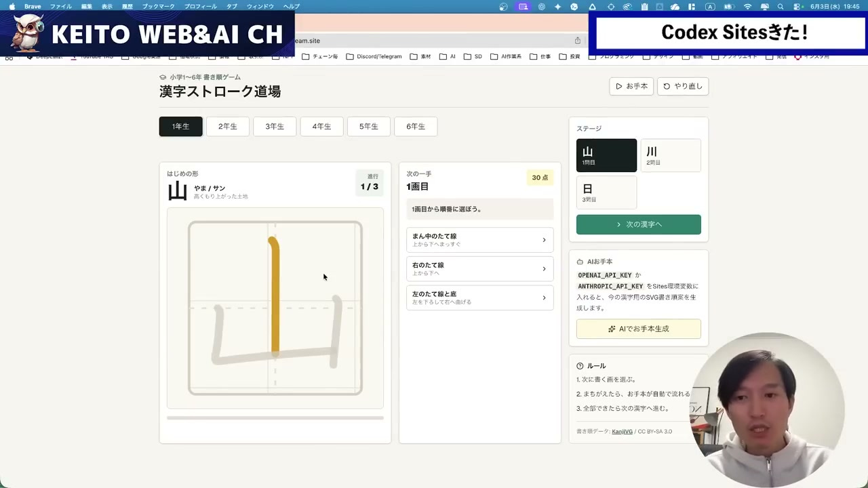Image resolution: width=868 pixels, height=488 pixels.
Task: Click the 進行 1 / 3 progress badge
Action: point(370,183)
